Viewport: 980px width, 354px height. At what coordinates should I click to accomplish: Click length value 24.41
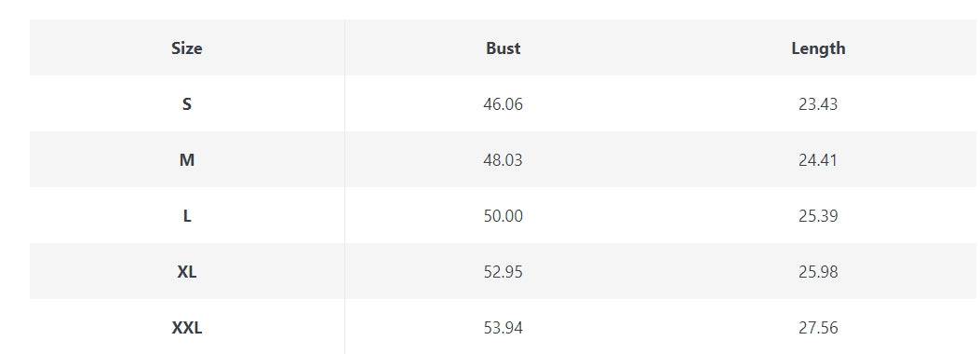tap(818, 160)
